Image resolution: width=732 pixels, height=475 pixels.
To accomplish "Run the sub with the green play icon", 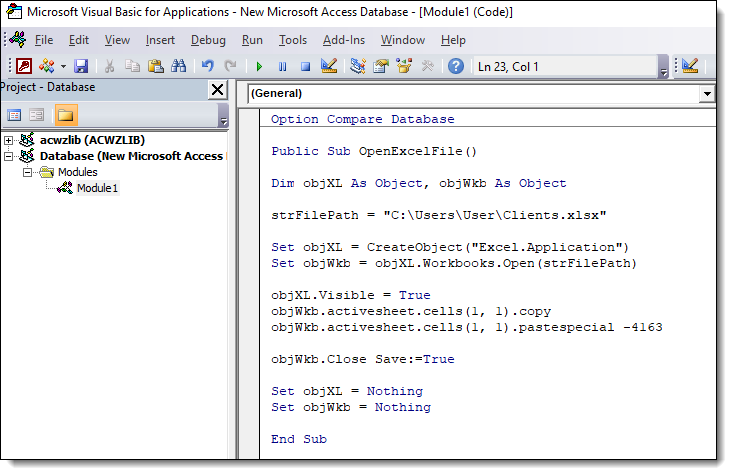I will click(259, 66).
